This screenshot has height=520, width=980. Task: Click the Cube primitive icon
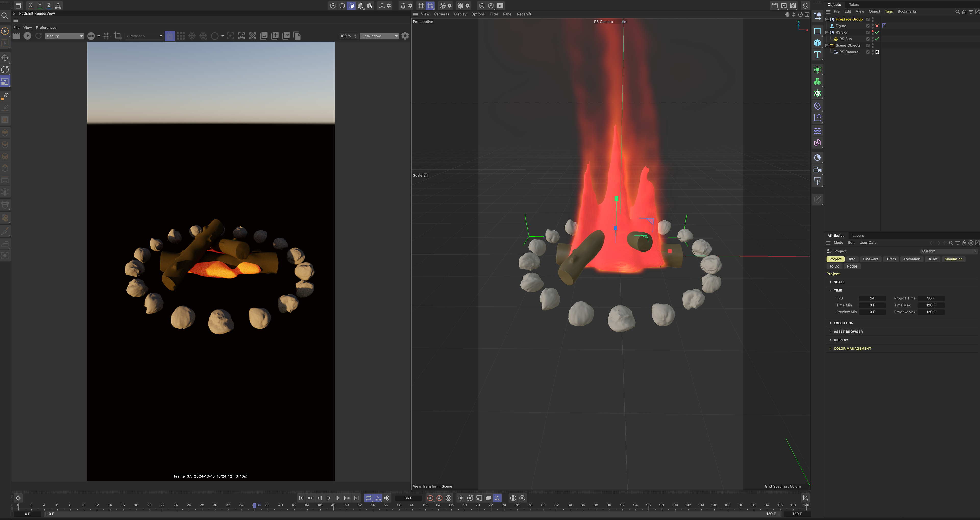[x=817, y=43]
